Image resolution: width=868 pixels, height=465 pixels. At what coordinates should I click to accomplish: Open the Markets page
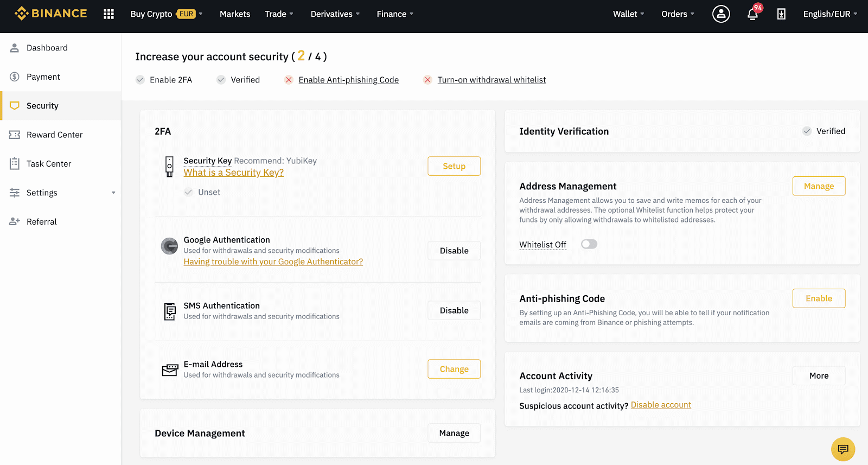[x=235, y=14]
